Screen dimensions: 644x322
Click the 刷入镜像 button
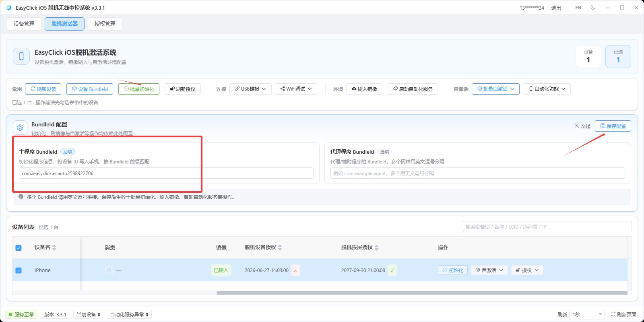[364, 89]
